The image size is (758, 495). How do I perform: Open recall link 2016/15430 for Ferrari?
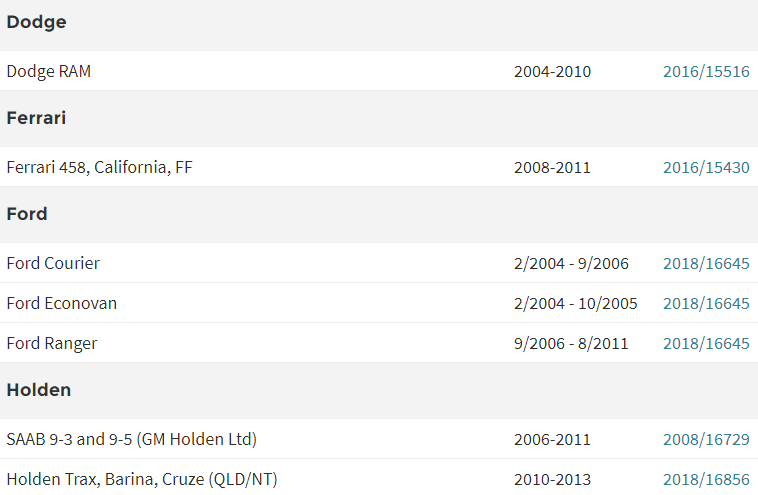point(706,167)
